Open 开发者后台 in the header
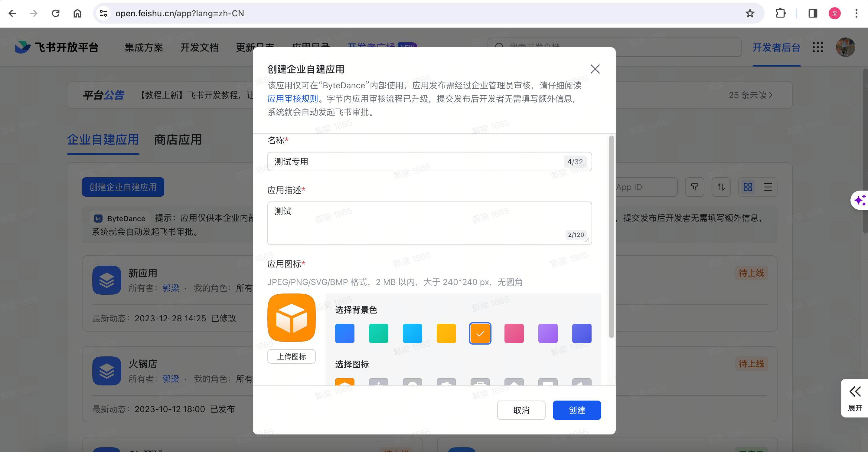Viewport: 868px width, 452px height. point(776,47)
